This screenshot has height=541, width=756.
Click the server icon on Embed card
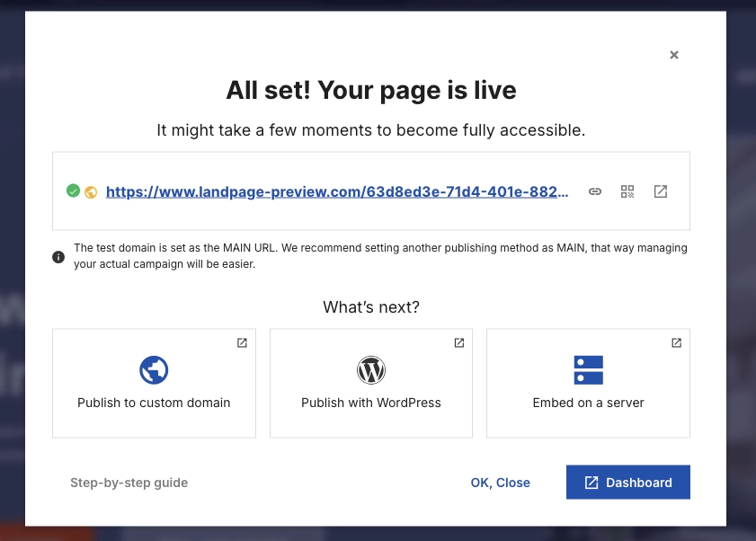pos(588,369)
